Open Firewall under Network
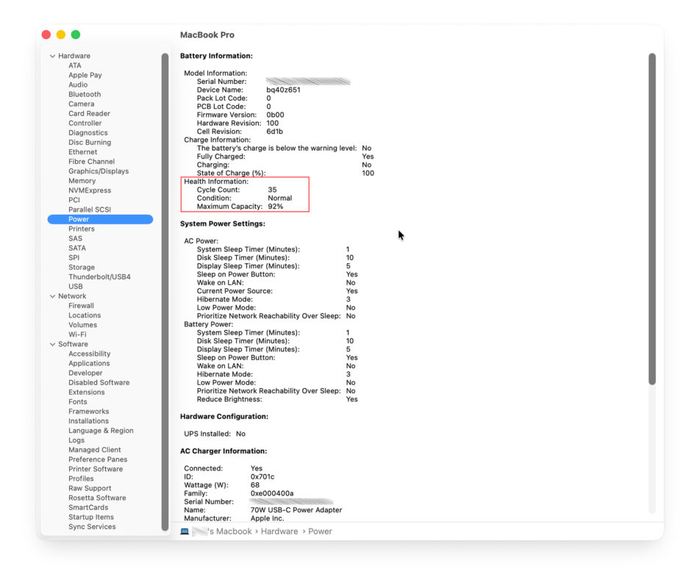 [81, 306]
